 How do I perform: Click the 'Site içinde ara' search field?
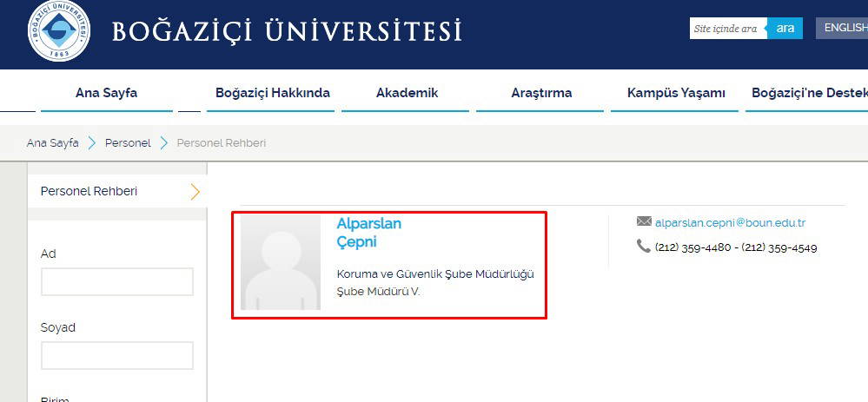(727, 29)
